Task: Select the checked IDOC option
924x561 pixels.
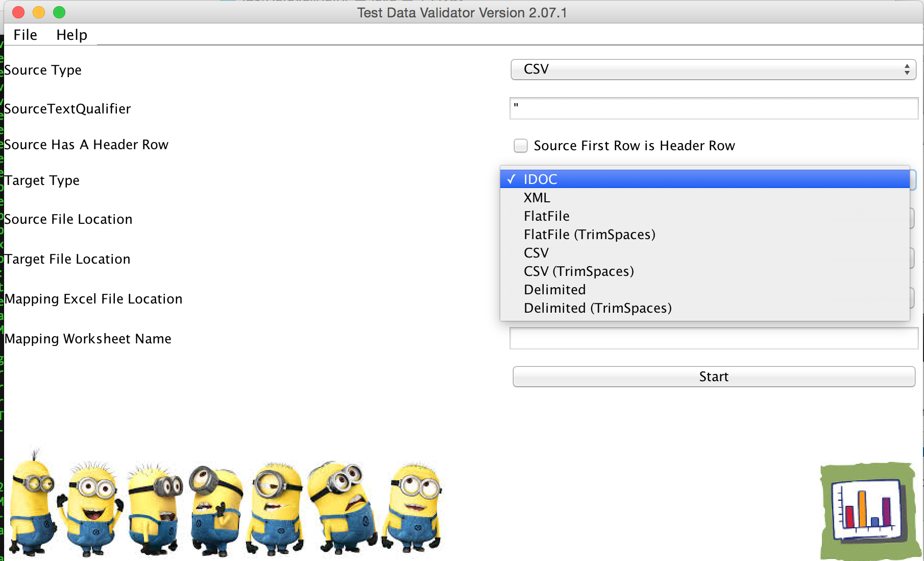Action: tap(540, 179)
